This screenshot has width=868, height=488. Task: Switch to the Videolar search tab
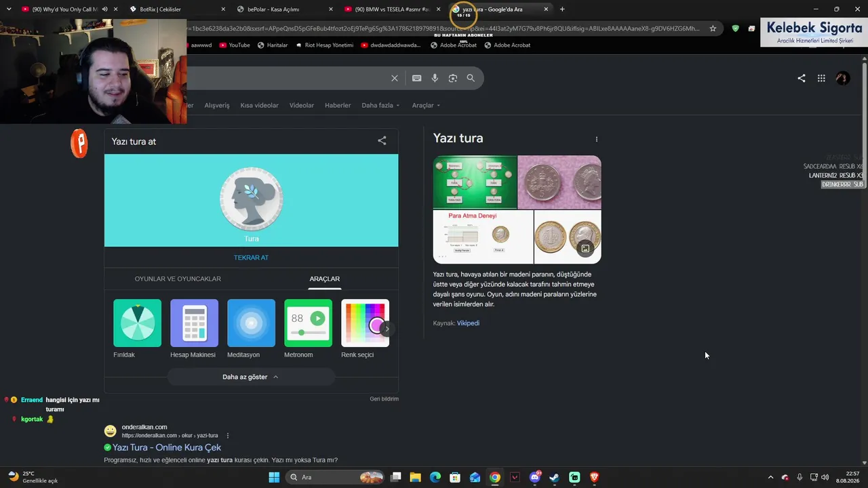pos(302,105)
